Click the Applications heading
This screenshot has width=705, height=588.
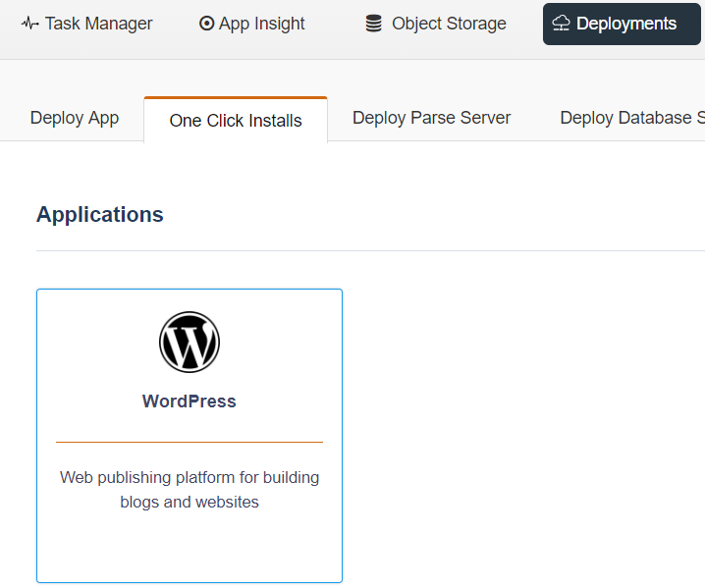tap(100, 214)
